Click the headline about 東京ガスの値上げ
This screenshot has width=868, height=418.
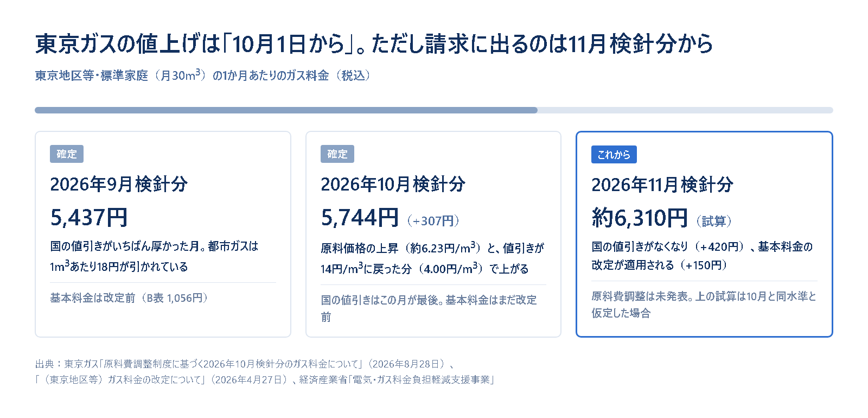click(x=374, y=44)
